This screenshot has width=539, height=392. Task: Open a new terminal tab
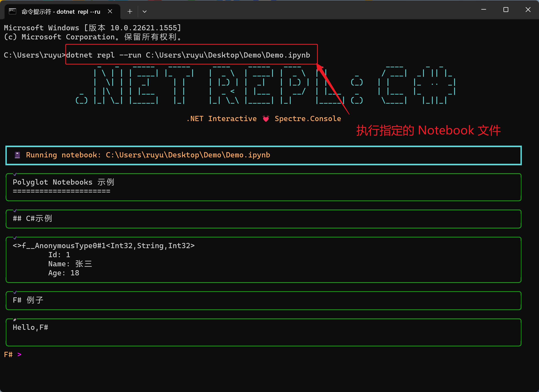[x=130, y=11]
